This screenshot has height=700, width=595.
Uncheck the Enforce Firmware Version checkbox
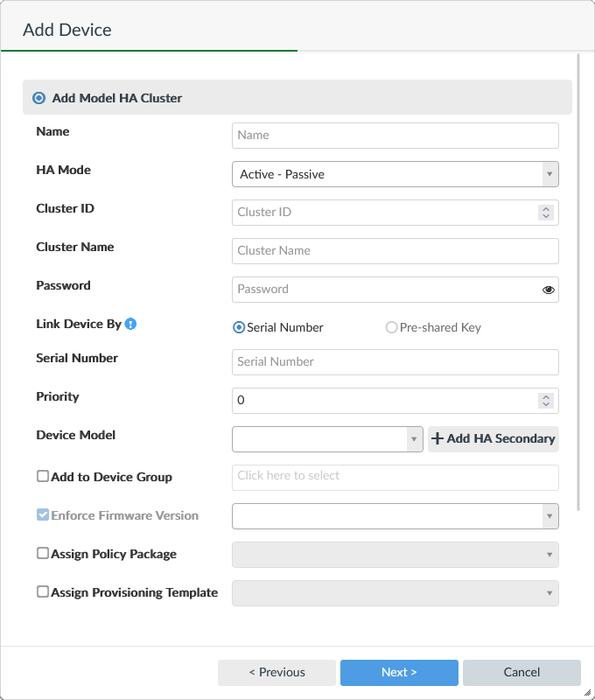pyautogui.click(x=42, y=514)
